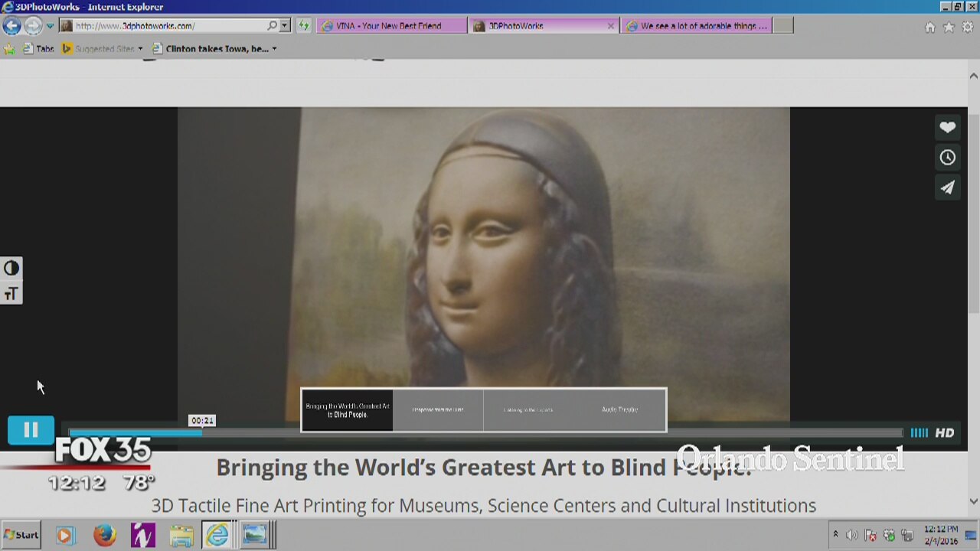This screenshot has height=551, width=980.
Task: Add page to the Favorites bar
Action: [x=9, y=48]
